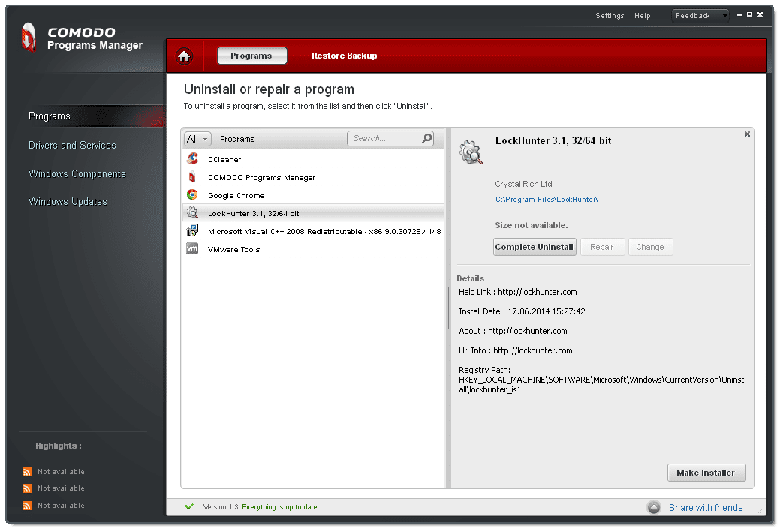
Task: Click the About http://lockhunter.com text
Action: (x=513, y=331)
